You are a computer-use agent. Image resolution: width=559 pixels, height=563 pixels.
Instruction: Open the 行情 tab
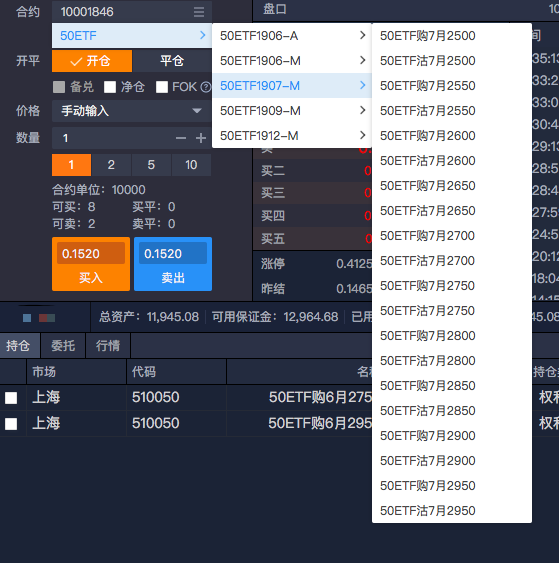(108, 346)
